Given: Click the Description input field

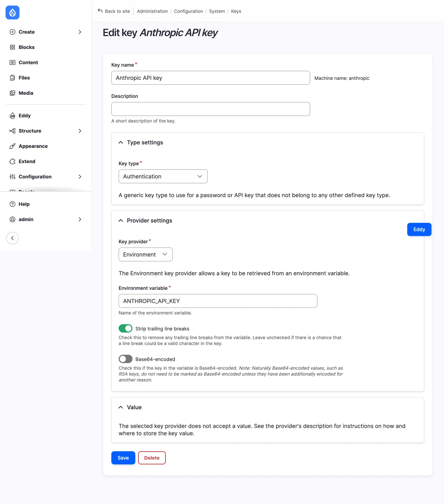Looking at the screenshot, I should [x=211, y=109].
